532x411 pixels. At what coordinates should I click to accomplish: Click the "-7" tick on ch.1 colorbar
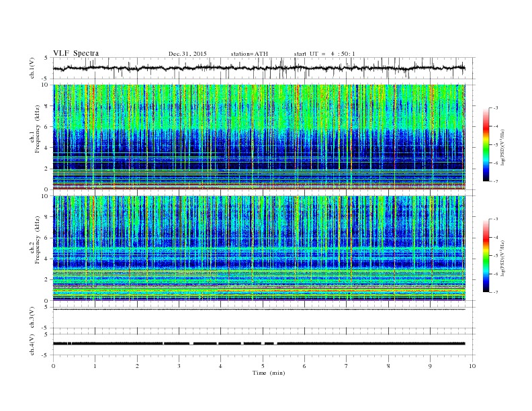click(496, 181)
